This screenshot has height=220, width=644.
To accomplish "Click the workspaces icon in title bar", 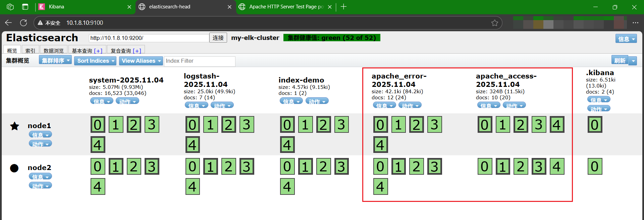I will click(10, 7).
